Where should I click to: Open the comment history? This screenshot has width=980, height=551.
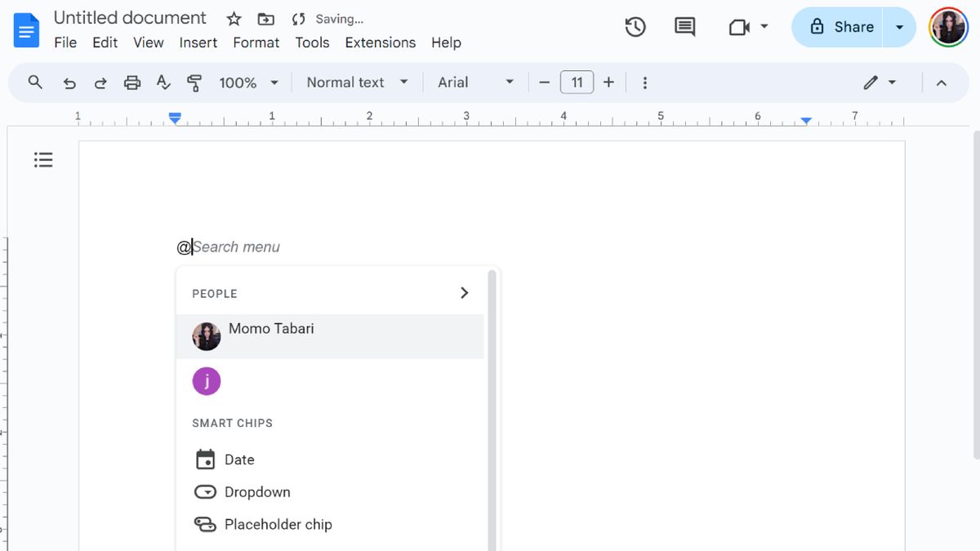tap(684, 27)
